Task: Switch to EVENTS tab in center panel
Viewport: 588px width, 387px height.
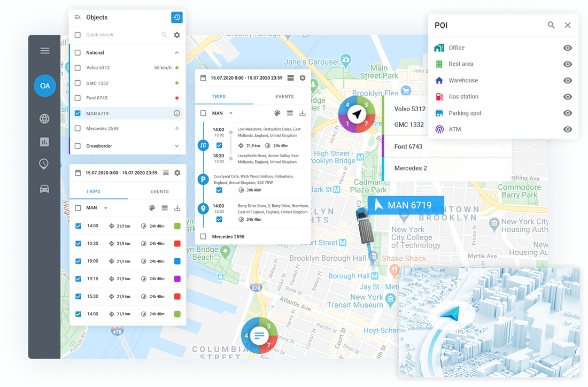Action: tap(284, 97)
